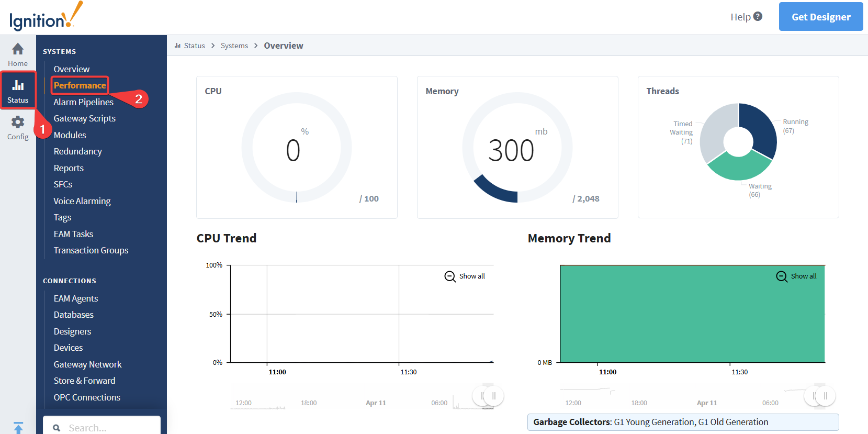
Task: Click Memory Trend zoom-out Show all icon
Action: click(x=782, y=276)
